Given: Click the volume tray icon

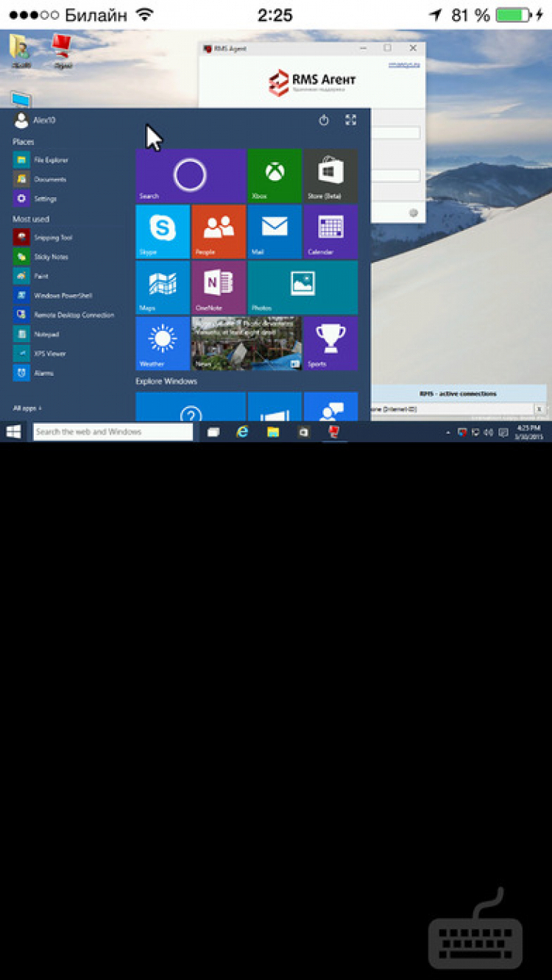Looking at the screenshot, I should [x=488, y=433].
